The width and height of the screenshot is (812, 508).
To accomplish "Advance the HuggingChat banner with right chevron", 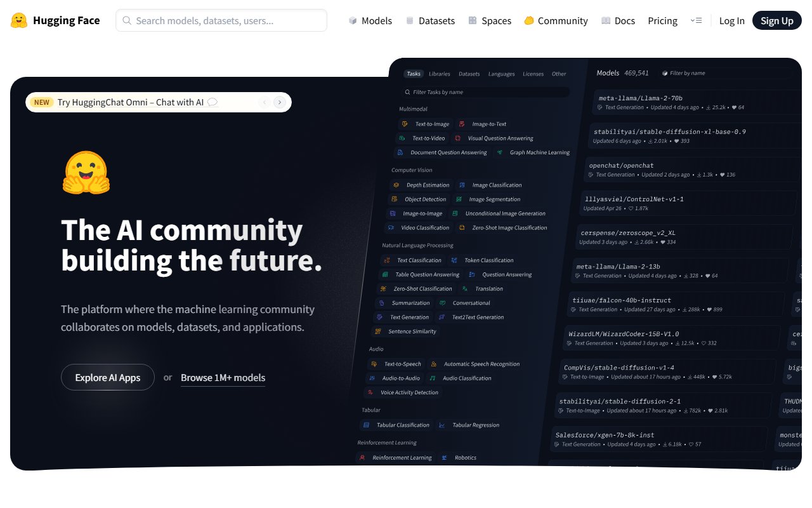I will pyautogui.click(x=280, y=102).
